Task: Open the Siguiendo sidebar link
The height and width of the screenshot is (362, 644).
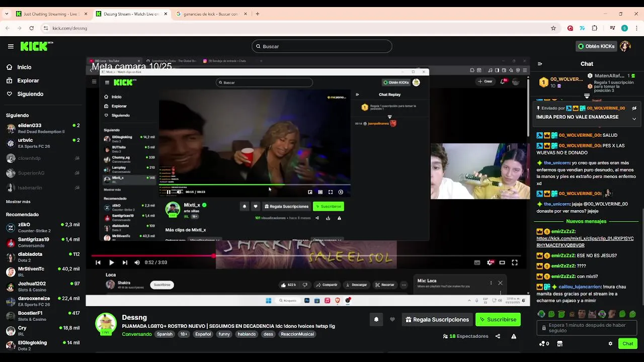Action: point(30,94)
